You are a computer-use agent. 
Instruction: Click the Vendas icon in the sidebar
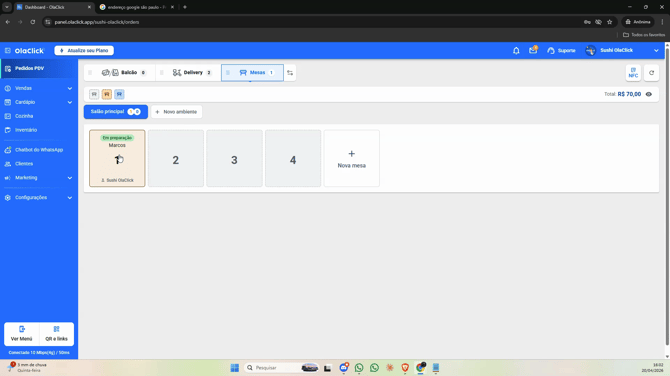8,88
